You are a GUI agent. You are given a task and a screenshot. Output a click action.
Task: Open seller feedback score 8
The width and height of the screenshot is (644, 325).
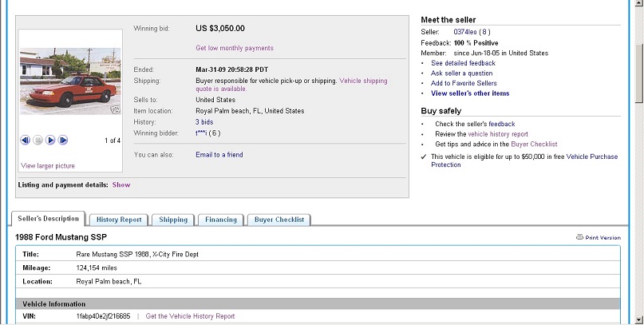(484, 32)
